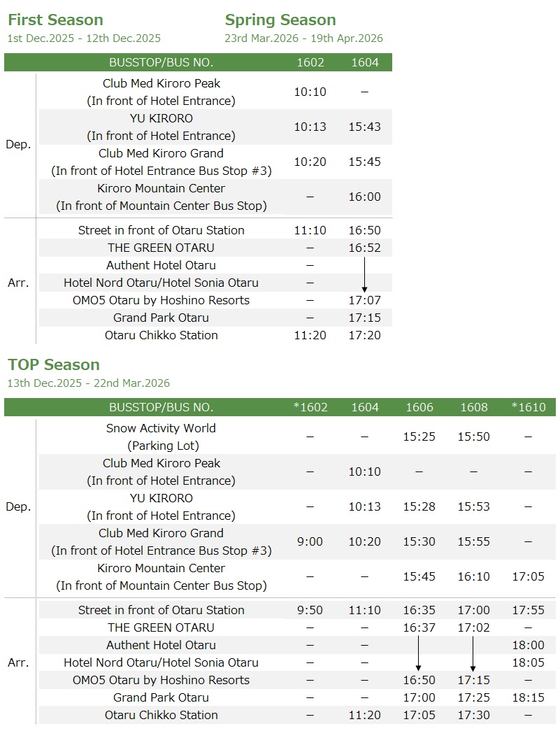560x731 pixels.
Task: Click the bus number 1608 column header
Action: click(473, 407)
